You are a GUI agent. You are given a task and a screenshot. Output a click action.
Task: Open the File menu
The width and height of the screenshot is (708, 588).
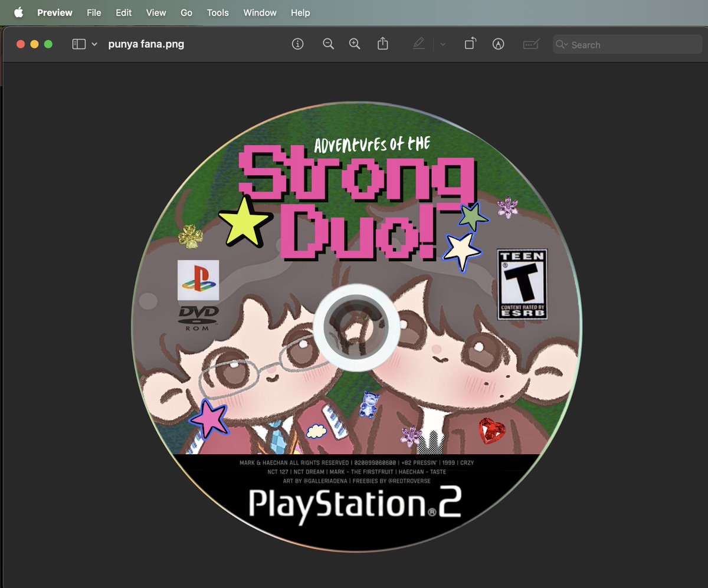tap(94, 12)
